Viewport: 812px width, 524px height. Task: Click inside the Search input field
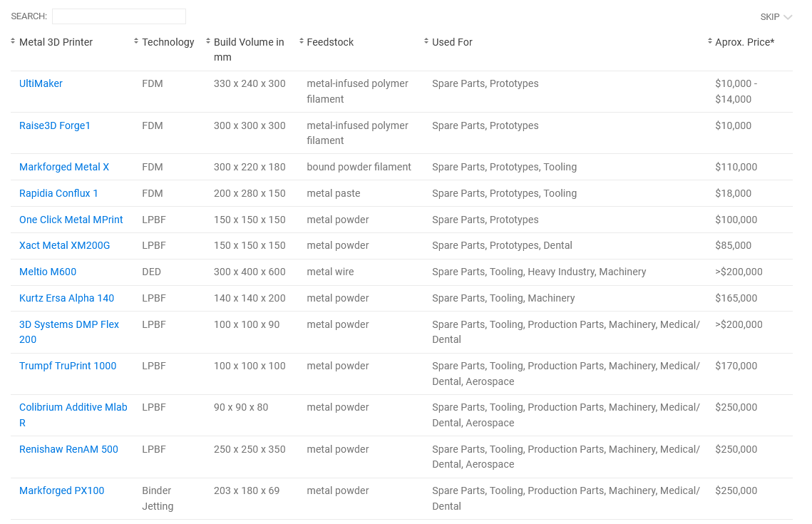(x=119, y=16)
